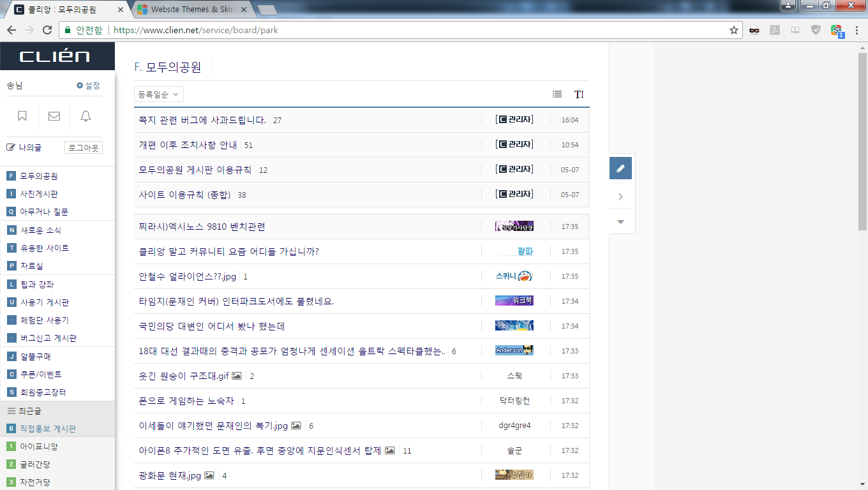Click the 로그아웃 button
This screenshot has height=490, width=868.
[83, 147]
